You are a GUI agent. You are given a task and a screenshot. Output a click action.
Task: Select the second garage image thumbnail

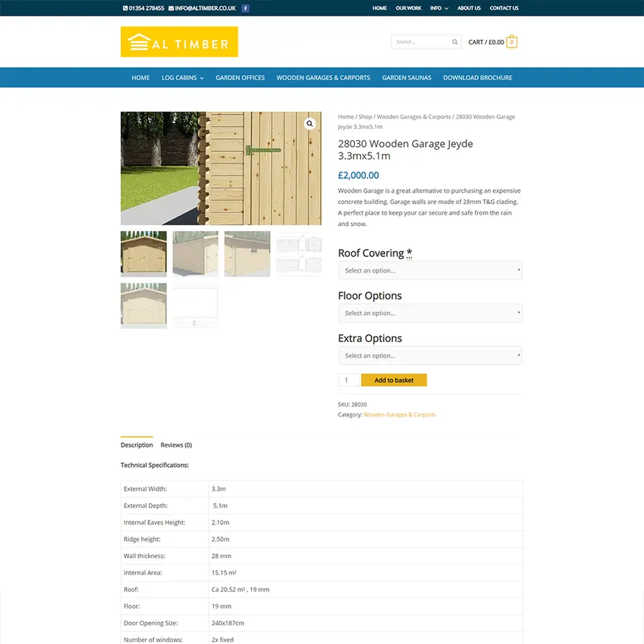195,254
